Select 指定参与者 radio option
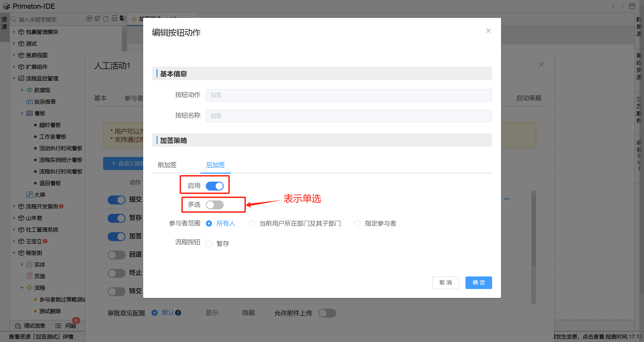Viewport: 644px width, 342px height. (357, 223)
